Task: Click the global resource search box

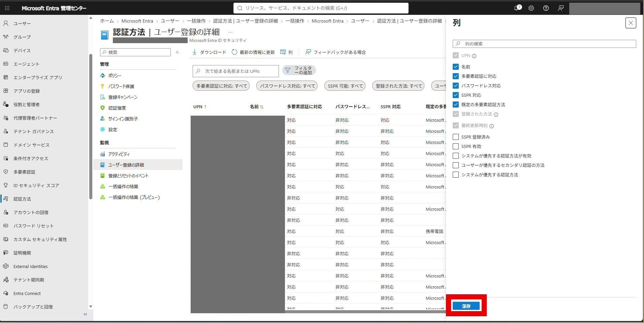Action: point(321,8)
